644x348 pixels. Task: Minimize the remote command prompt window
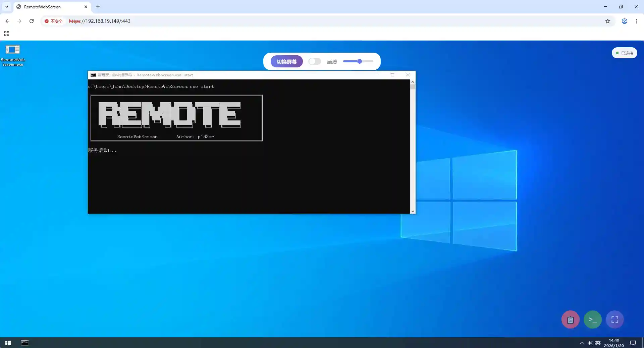377,75
